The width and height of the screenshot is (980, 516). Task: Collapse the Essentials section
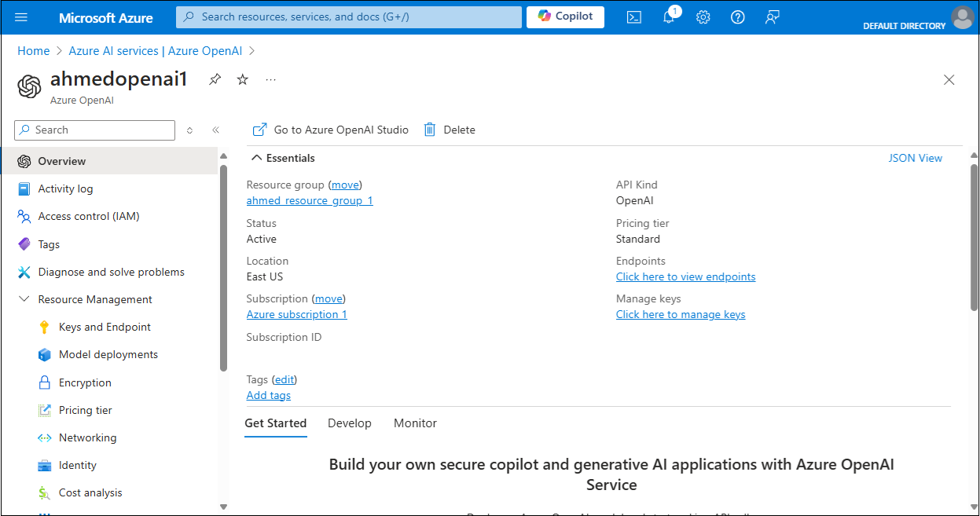coord(256,158)
